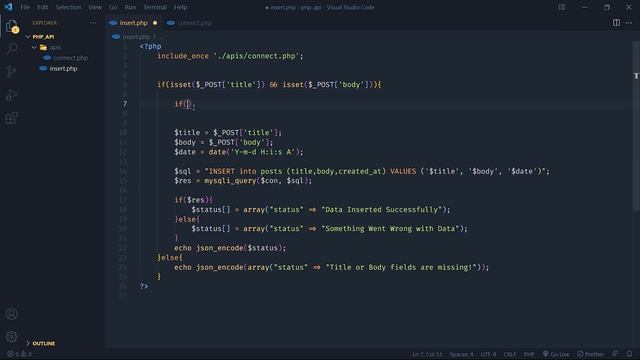Open the Accounts menu icon
The width and height of the screenshot is (640, 360).
[x=12, y=313]
